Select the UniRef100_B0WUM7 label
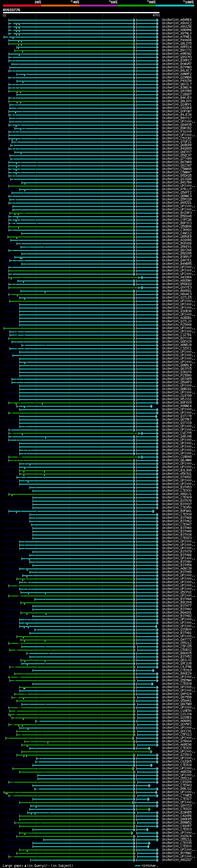 pyautogui.click(x=177, y=64)
